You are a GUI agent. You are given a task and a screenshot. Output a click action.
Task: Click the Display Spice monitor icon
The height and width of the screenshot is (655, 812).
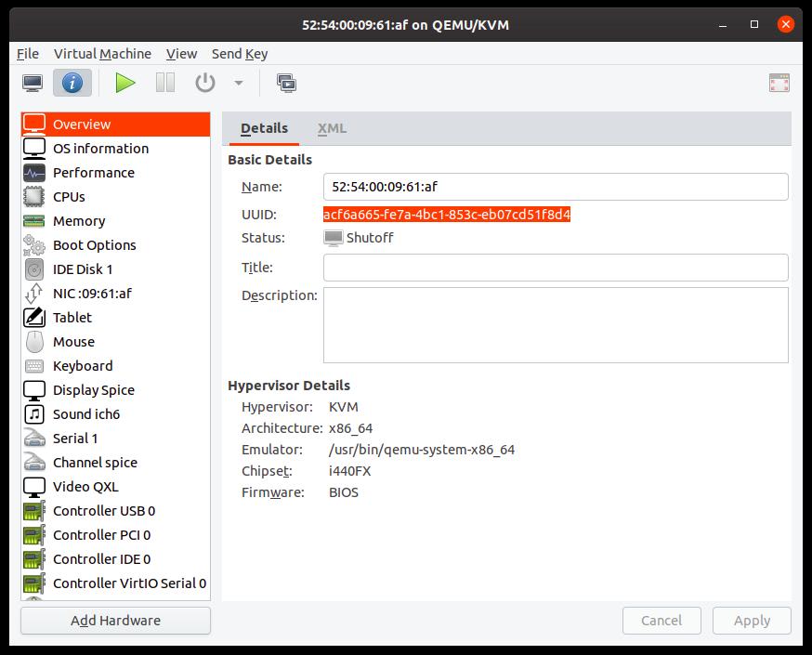34,390
